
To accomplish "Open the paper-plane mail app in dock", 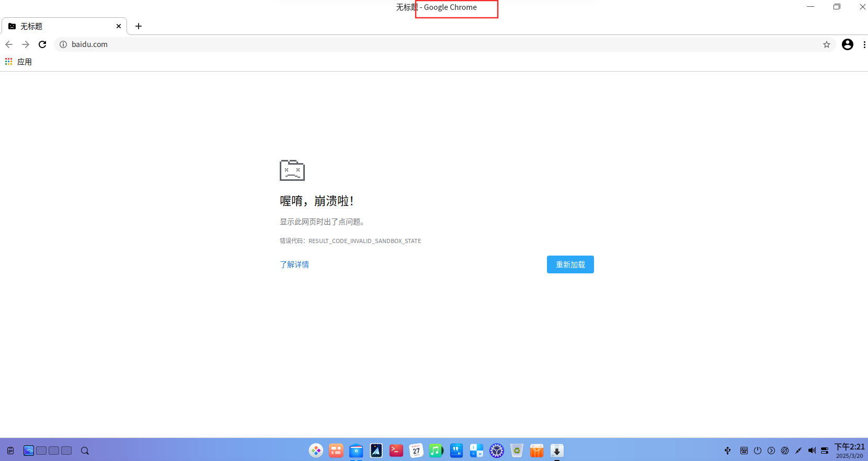I will (376, 451).
